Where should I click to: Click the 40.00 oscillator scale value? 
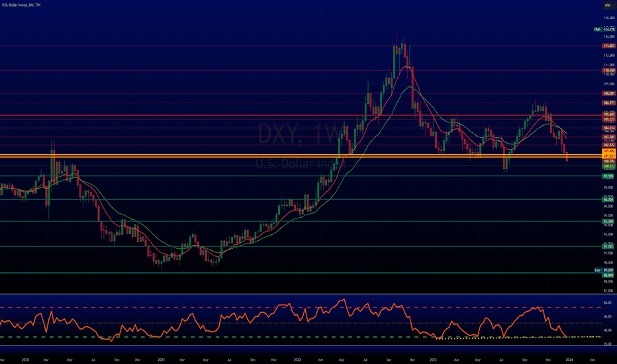pyautogui.click(x=608, y=330)
